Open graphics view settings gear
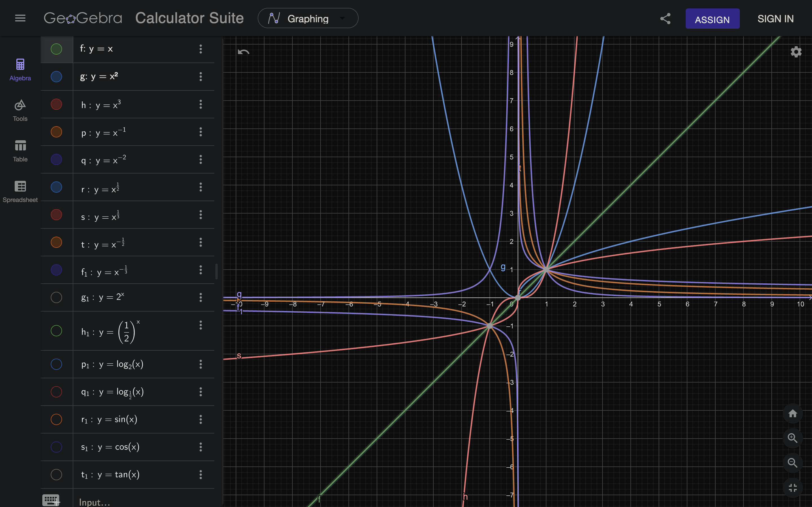 pyautogui.click(x=796, y=52)
